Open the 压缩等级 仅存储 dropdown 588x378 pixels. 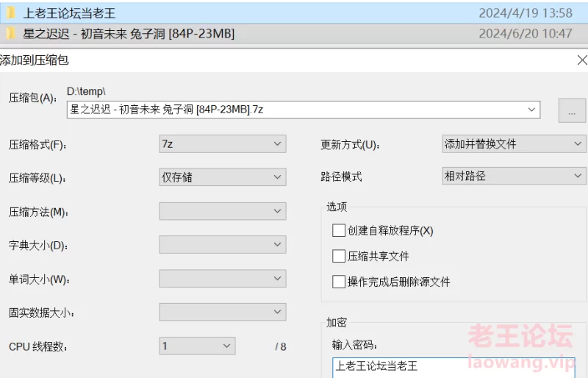[223, 177]
